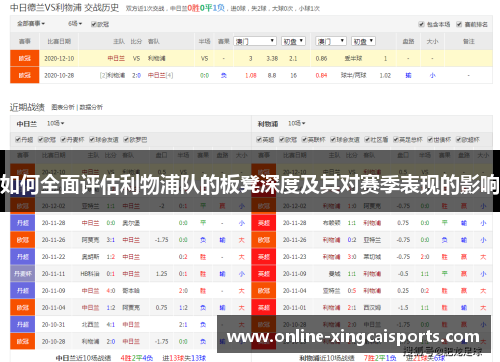Uncheck 欧冠 in the 中日兰 filters
The width and height of the screenshot is (500, 362).
[x=41, y=139]
